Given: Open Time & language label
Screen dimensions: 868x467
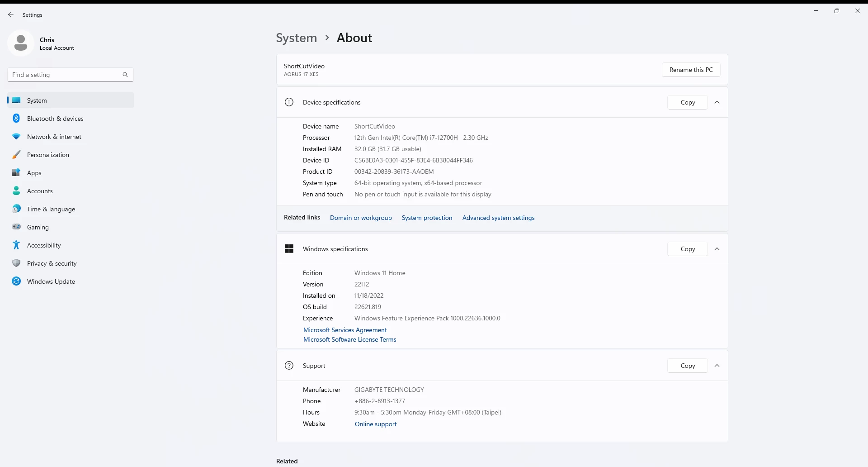Looking at the screenshot, I should point(51,209).
